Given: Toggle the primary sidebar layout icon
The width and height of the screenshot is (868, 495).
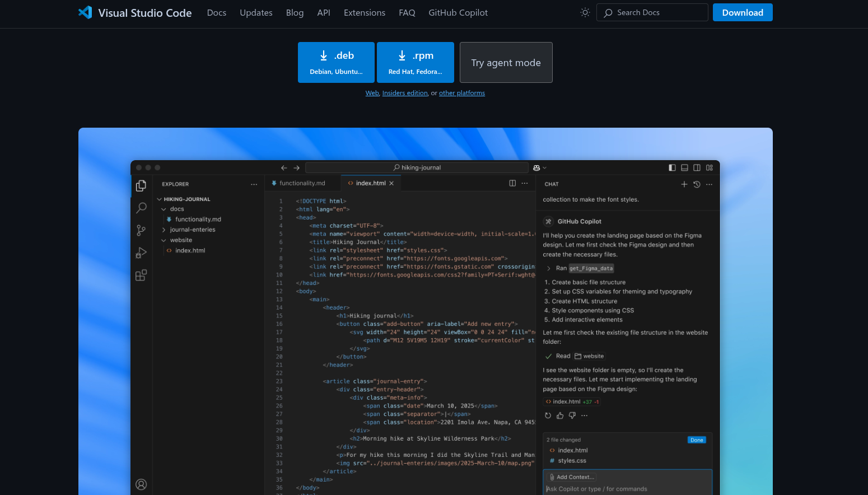Looking at the screenshot, I should 672,167.
